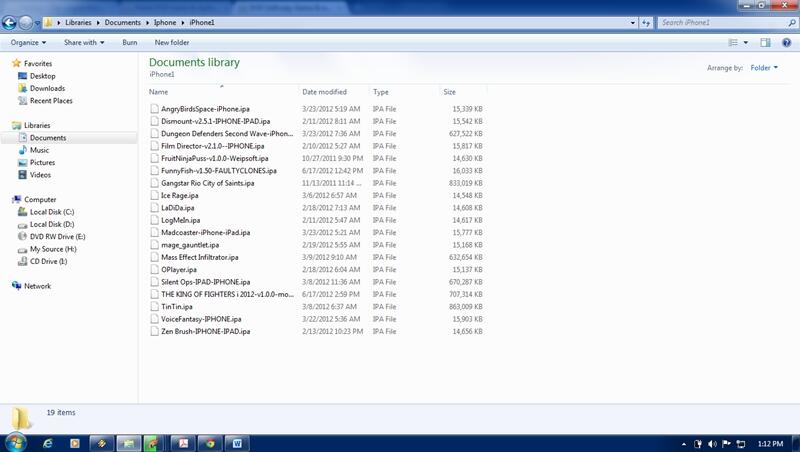Click the volume speaker tray icon

(712, 444)
